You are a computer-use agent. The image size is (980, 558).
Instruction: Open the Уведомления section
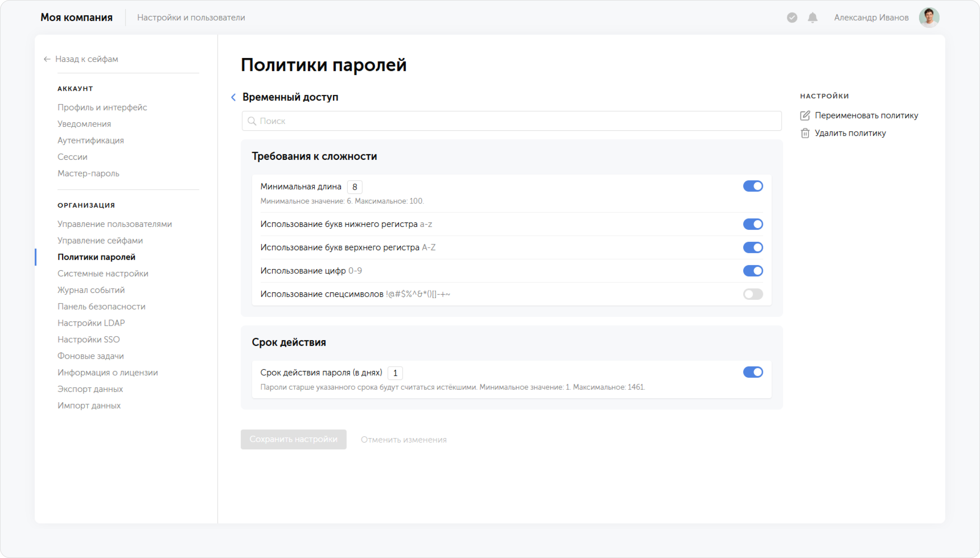point(84,124)
